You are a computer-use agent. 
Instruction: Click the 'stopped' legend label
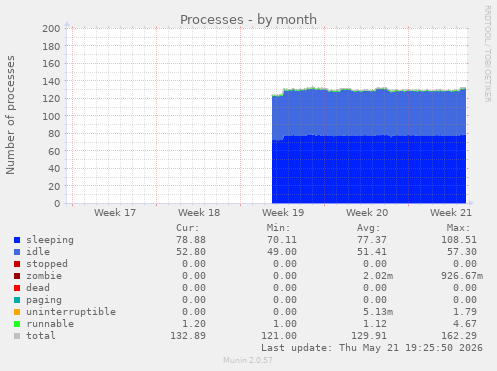pyautogui.click(x=47, y=264)
